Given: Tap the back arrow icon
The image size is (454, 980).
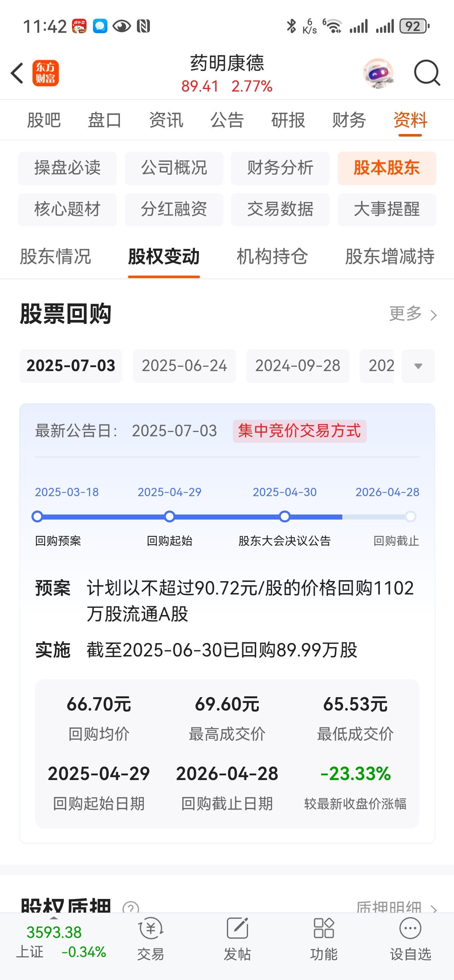Looking at the screenshot, I should 17,73.
